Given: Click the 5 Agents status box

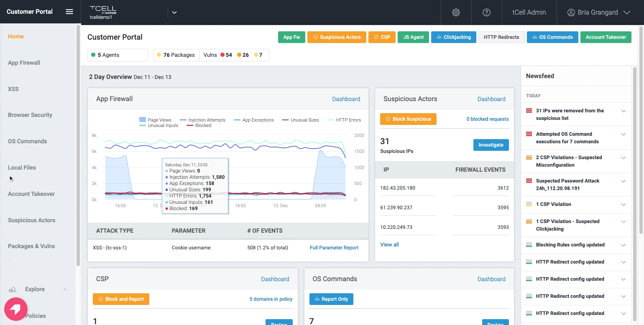Looking at the screenshot, I should tap(117, 55).
